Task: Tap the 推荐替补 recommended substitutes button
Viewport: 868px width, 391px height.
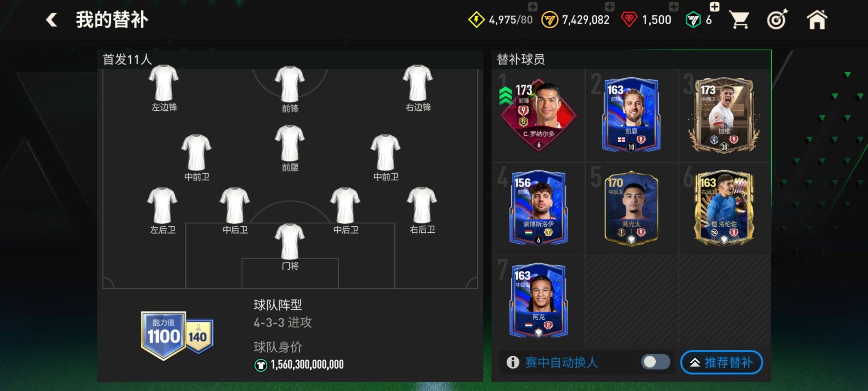Action: 721,362
